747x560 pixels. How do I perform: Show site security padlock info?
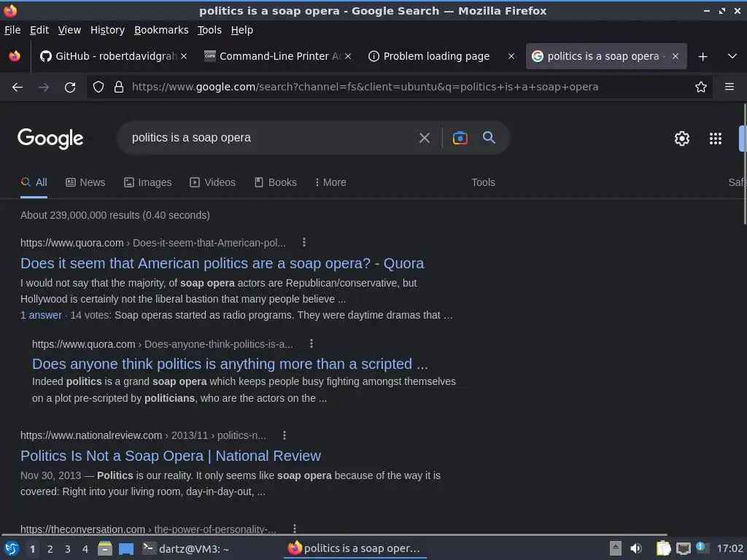[119, 87]
